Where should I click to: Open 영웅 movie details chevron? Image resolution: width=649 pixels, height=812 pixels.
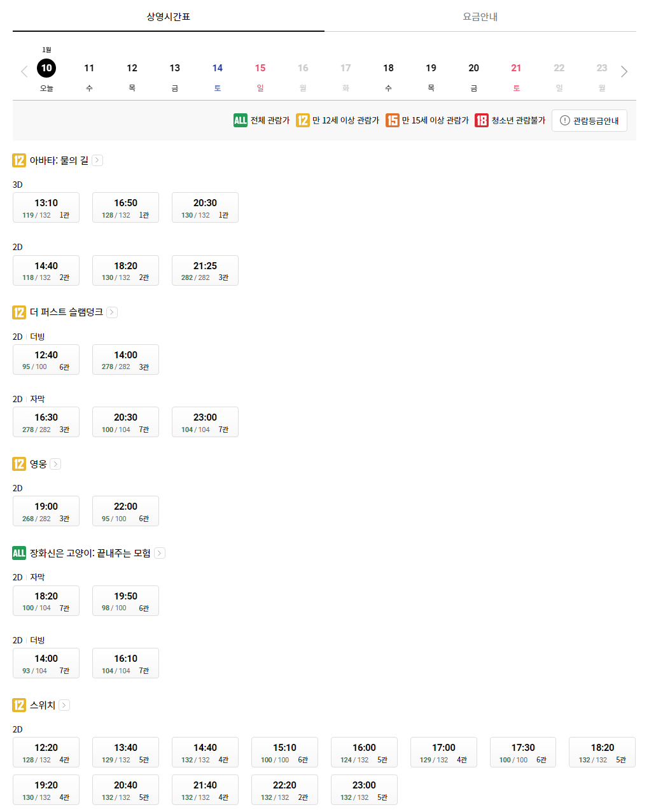coord(55,464)
